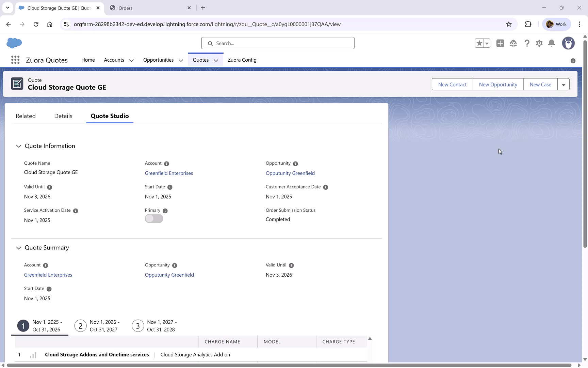Open the Quotes tab dropdown chevron
588x368 pixels.
pos(216,60)
